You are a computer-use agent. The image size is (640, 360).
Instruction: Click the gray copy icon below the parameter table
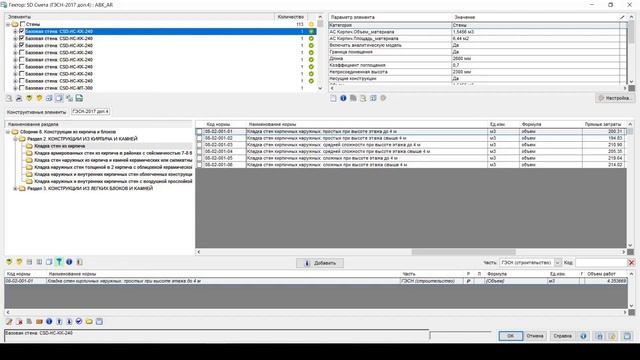(x=353, y=98)
